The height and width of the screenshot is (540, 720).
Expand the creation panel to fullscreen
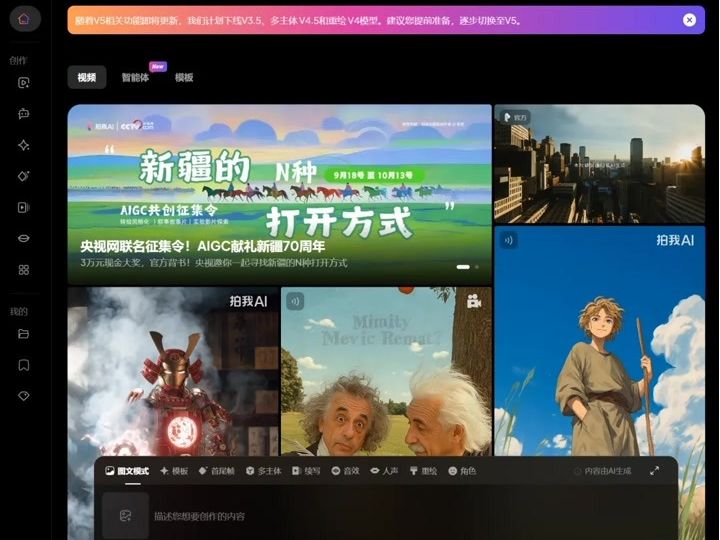[655, 471]
